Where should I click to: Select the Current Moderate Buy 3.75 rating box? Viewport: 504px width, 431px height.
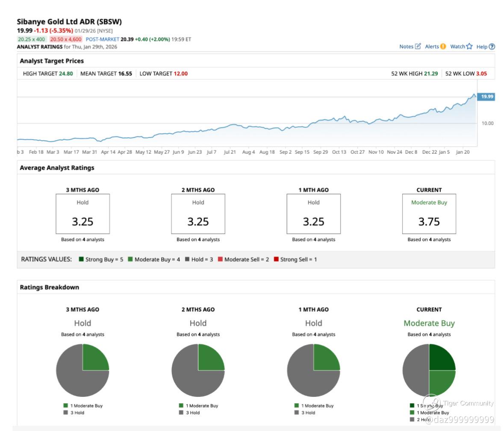[429, 214]
